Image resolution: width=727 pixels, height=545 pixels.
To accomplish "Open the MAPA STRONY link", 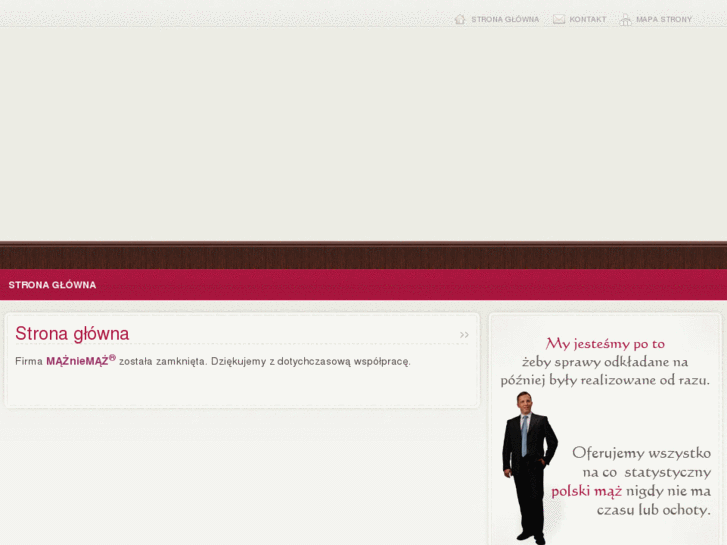I will tap(663, 19).
